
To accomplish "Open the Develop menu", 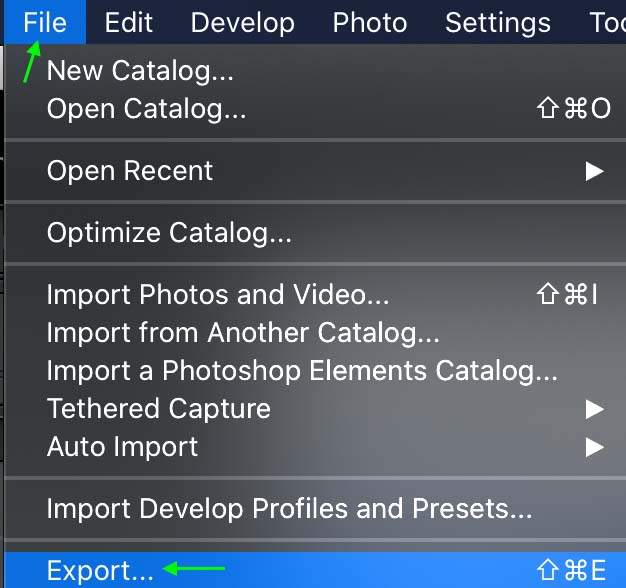I will [242, 22].
